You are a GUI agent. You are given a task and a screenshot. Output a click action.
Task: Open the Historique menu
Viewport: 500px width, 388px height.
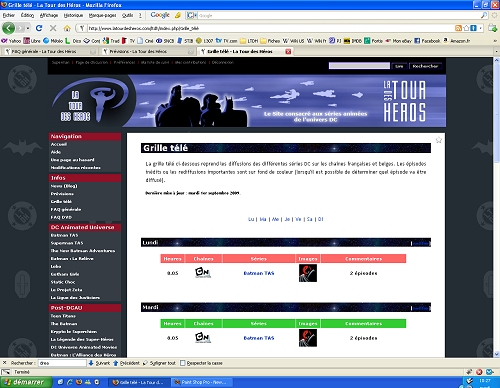click(x=73, y=15)
